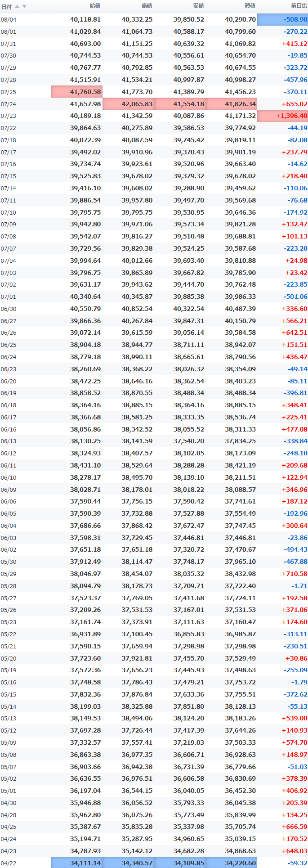
Task: Click the high price 38,529.64
Action: coord(137,465)
